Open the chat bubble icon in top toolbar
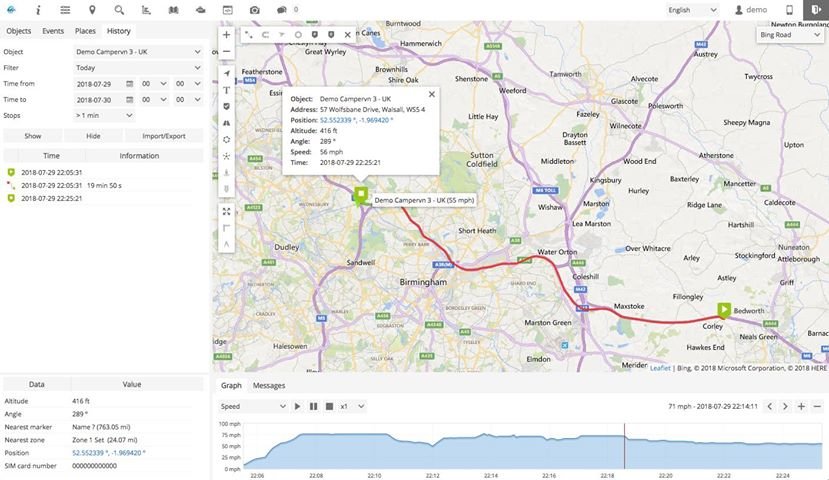Image resolution: width=829 pixels, height=480 pixels. coord(281,10)
